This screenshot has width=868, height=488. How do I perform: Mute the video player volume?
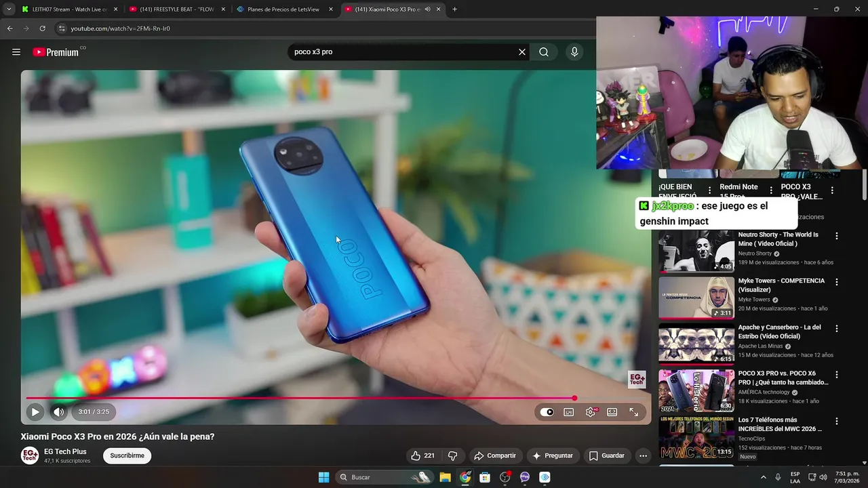tap(59, 411)
